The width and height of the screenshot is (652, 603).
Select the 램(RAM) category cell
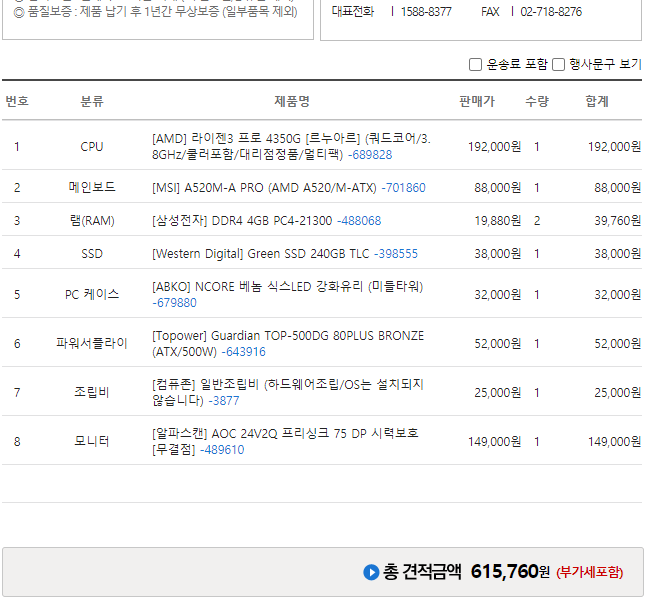(92, 221)
